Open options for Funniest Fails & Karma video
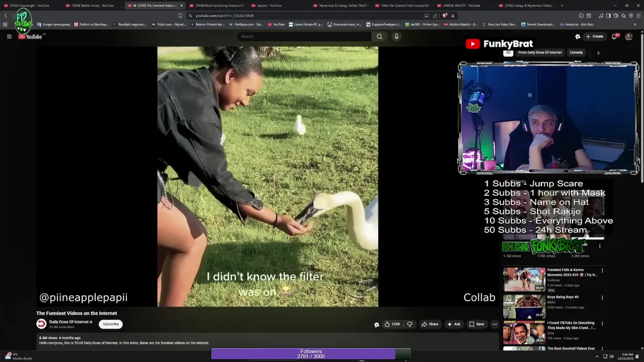 pos(602,270)
